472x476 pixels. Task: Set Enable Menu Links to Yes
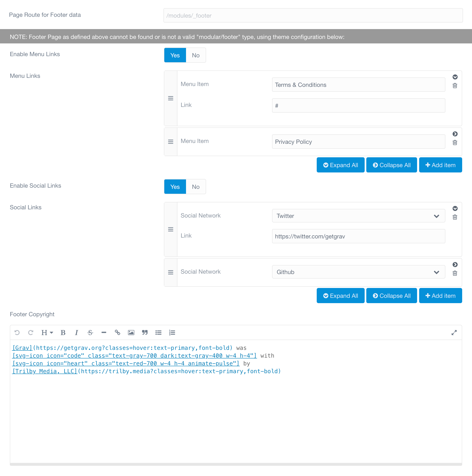coord(175,55)
